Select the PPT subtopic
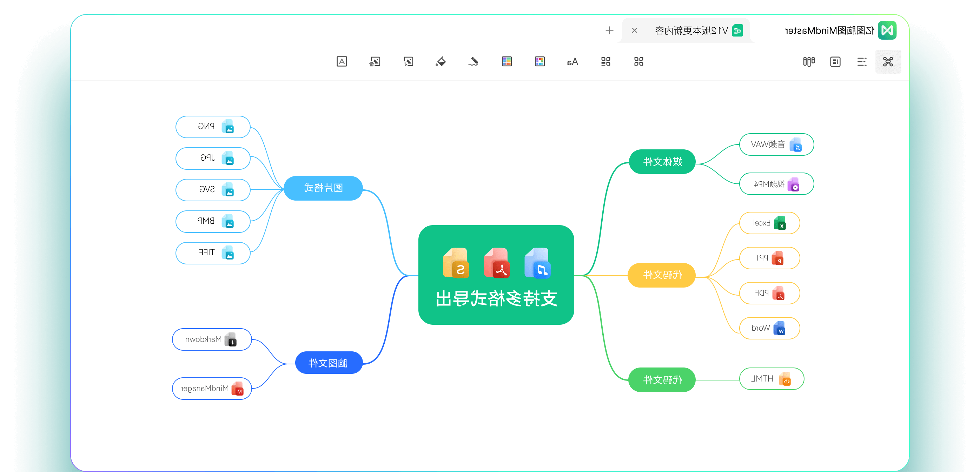Viewport: 980px width, 472px height. 770,258
